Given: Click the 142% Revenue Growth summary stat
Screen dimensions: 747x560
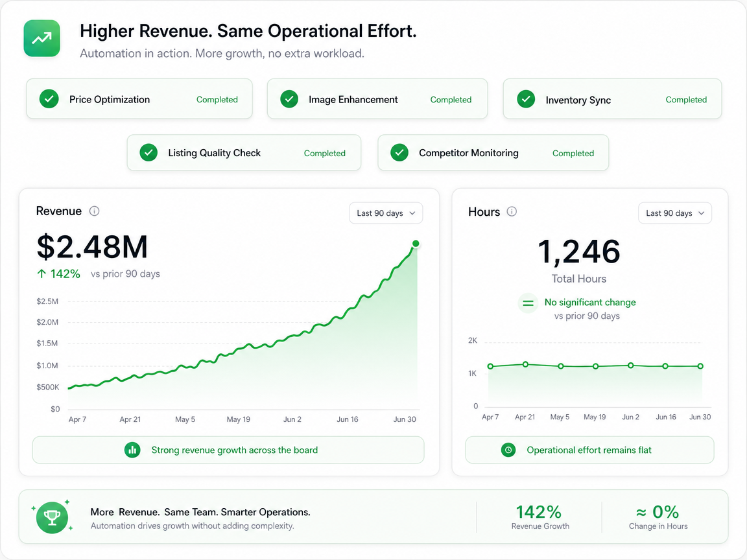Looking at the screenshot, I should [x=539, y=517].
